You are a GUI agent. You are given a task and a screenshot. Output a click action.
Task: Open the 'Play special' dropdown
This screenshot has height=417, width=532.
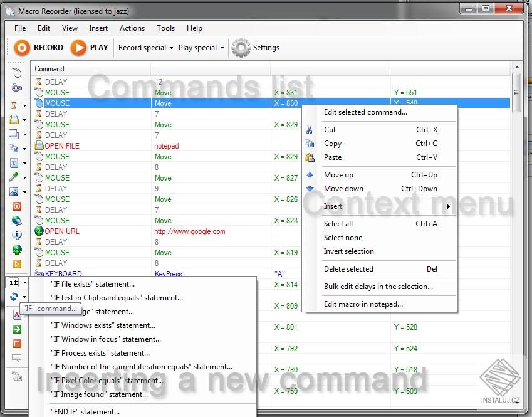point(200,48)
